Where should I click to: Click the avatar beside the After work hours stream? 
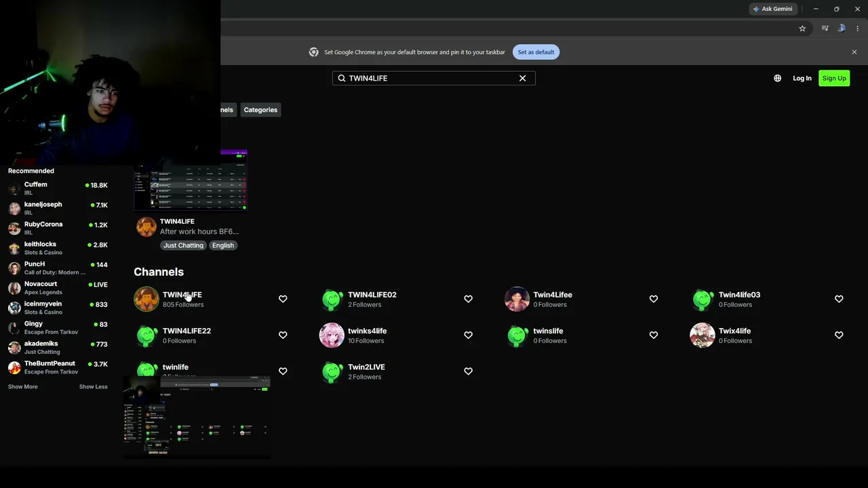coord(146,226)
